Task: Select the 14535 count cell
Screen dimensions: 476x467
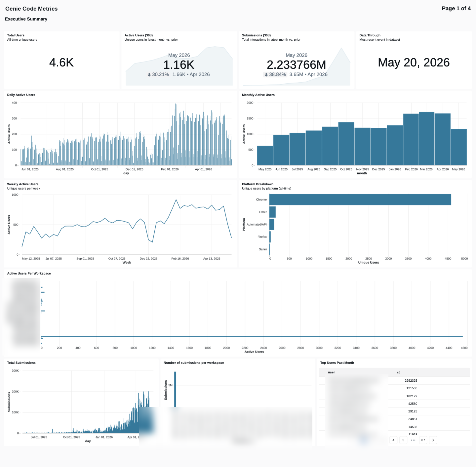Action: tap(413, 427)
